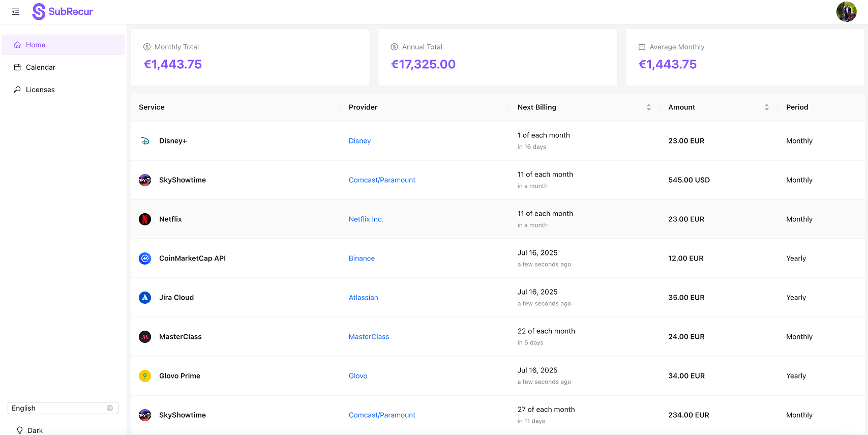868x435 pixels.
Task: Open Comcast/Paramount link in the 234.00 EUR row
Action: coord(382,415)
